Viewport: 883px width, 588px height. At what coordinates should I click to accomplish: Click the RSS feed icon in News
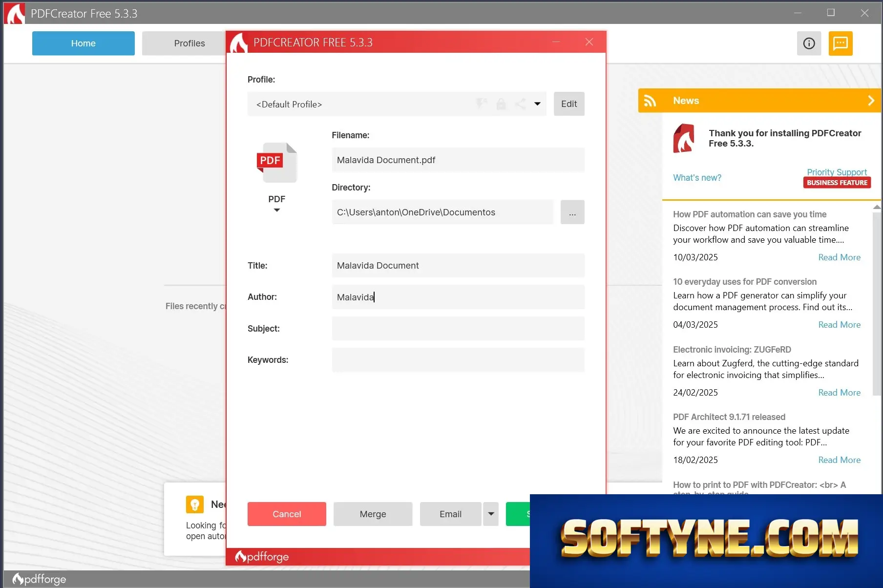[650, 101]
